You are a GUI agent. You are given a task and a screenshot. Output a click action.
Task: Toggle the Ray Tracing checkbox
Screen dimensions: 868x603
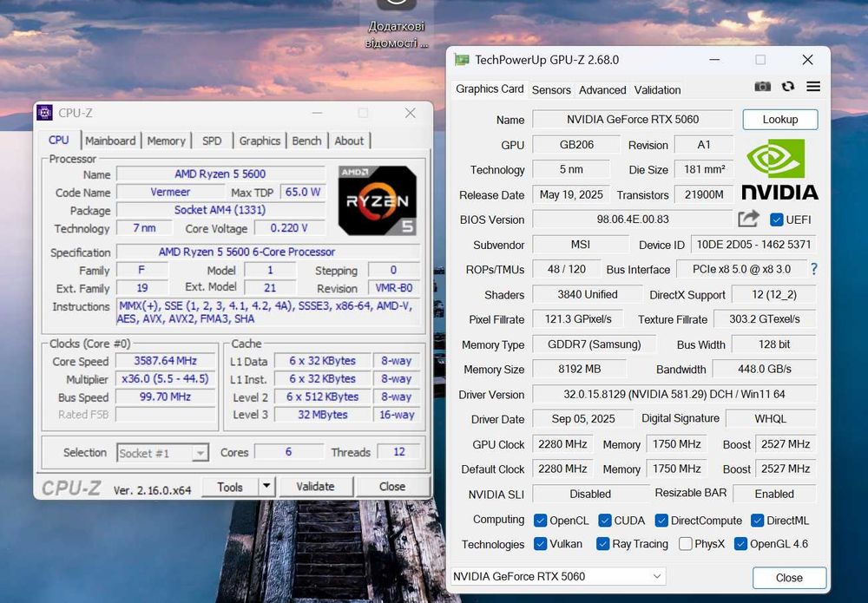coord(603,544)
